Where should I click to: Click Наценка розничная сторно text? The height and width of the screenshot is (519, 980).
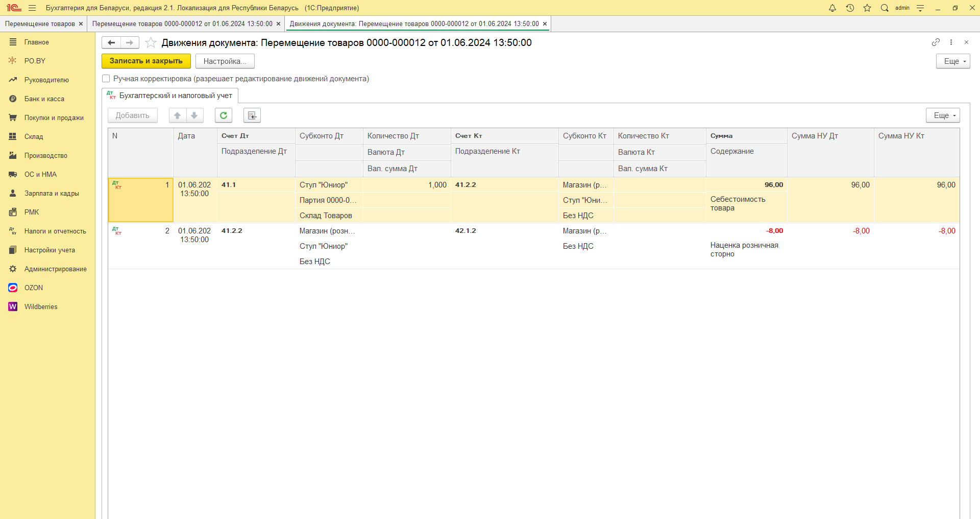pos(744,249)
